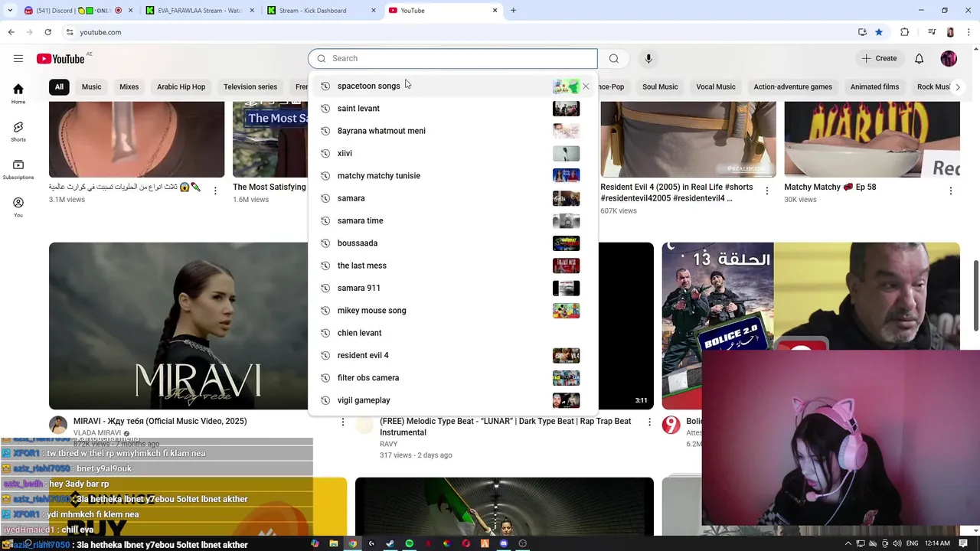Open the You section in sidebar

[x=18, y=207]
